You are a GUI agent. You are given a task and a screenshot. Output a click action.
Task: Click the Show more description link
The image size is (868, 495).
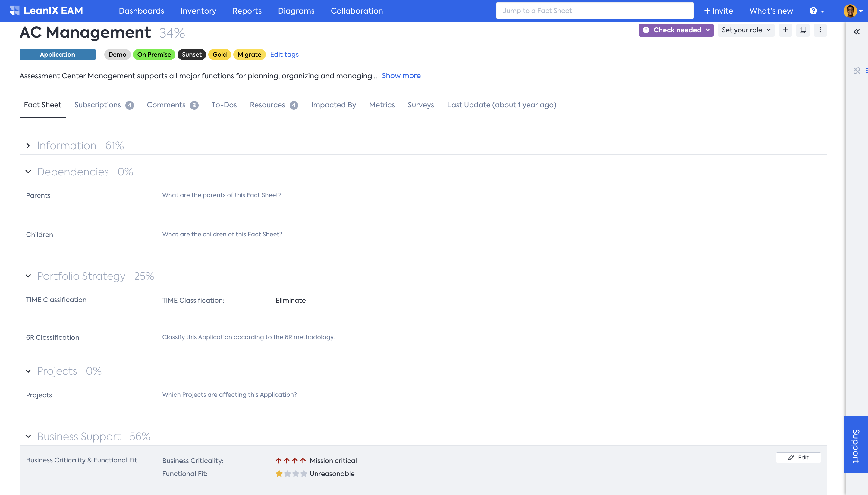(x=401, y=76)
